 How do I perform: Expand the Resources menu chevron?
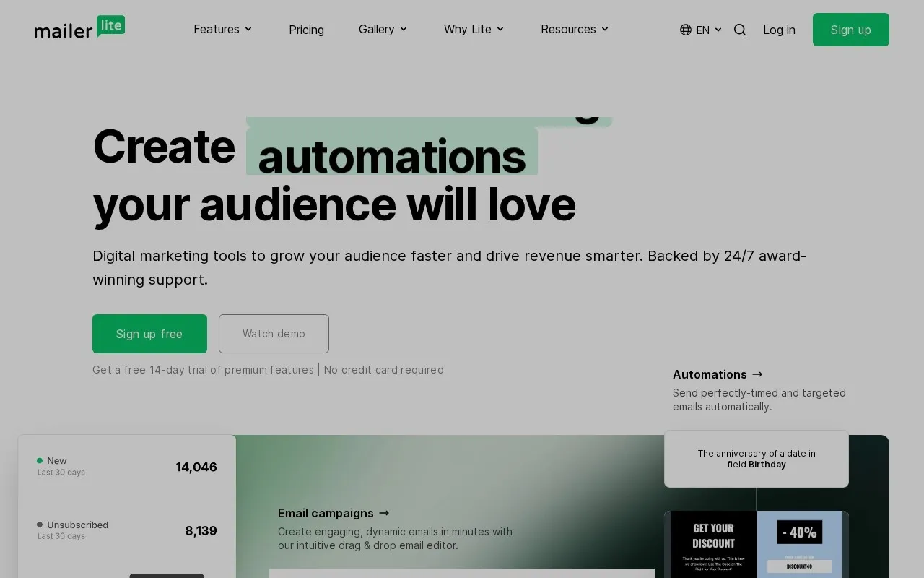point(605,29)
